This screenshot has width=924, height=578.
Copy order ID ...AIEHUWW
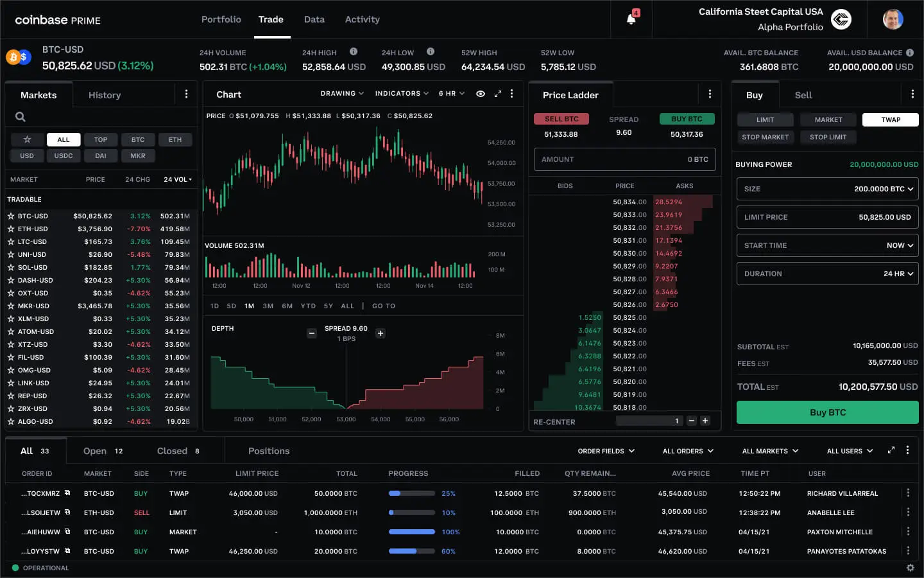(x=67, y=531)
